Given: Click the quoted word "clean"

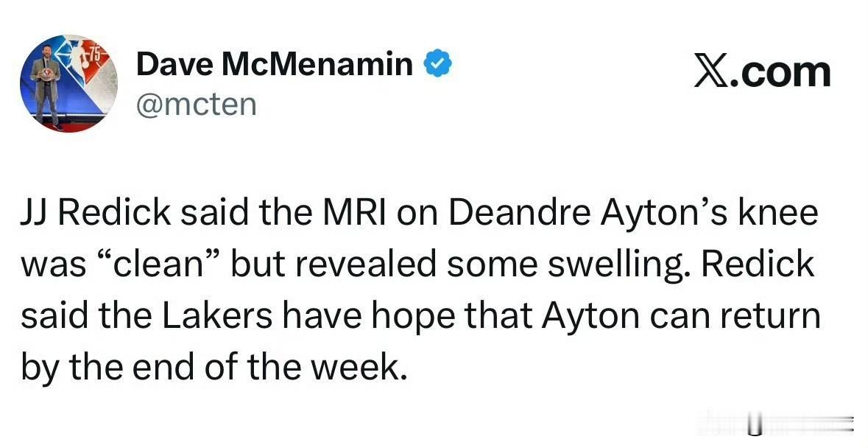Looking at the screenshot, I should click(x=156, y=265).
